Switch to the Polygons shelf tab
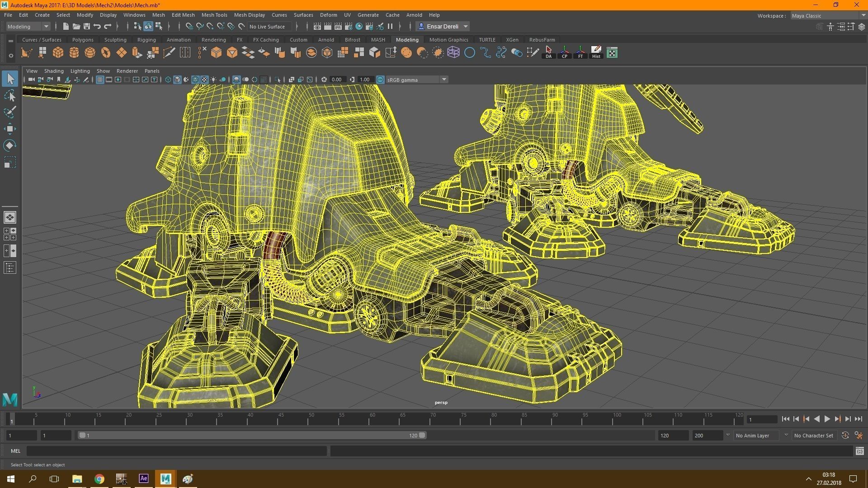Image resolution: width=868 pixels, height=488 pixels. (83, 40)
